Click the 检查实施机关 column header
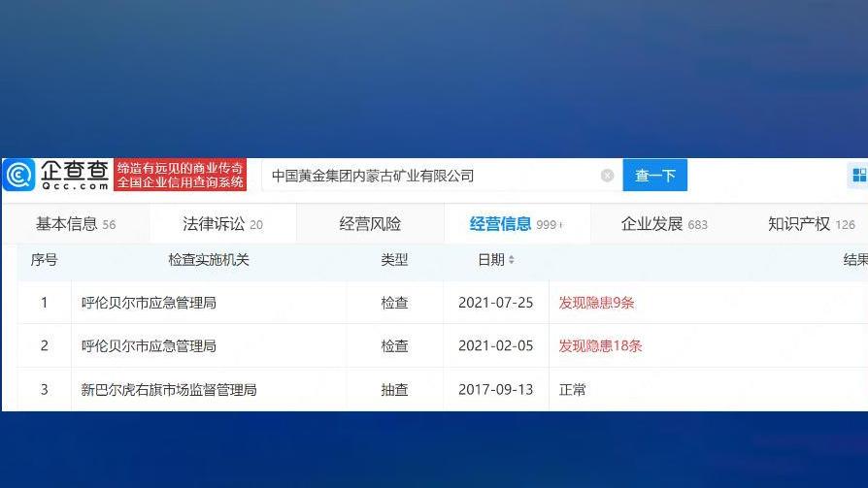 (x=209, y=260)
